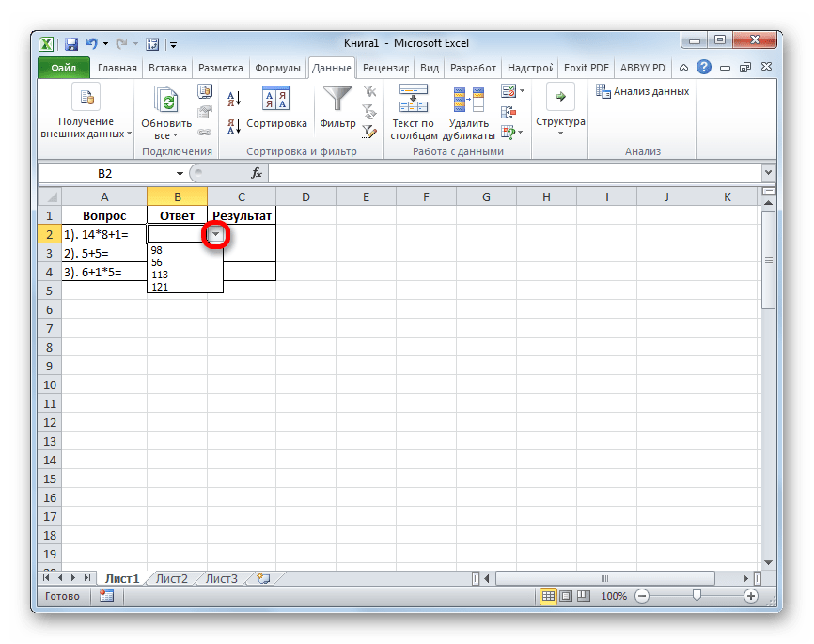Click into the formula bar field
814x644 pixels.
[x=515, y=173]
